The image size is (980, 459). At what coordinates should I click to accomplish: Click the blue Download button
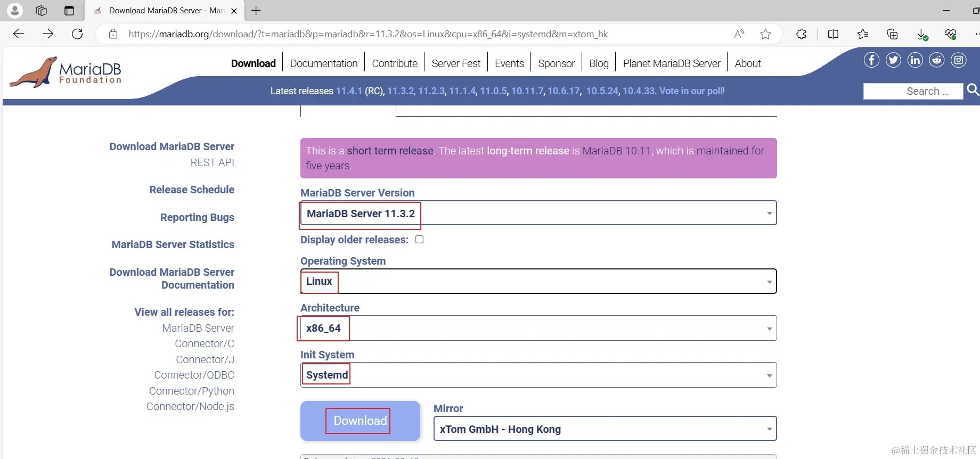pos(360,421)
